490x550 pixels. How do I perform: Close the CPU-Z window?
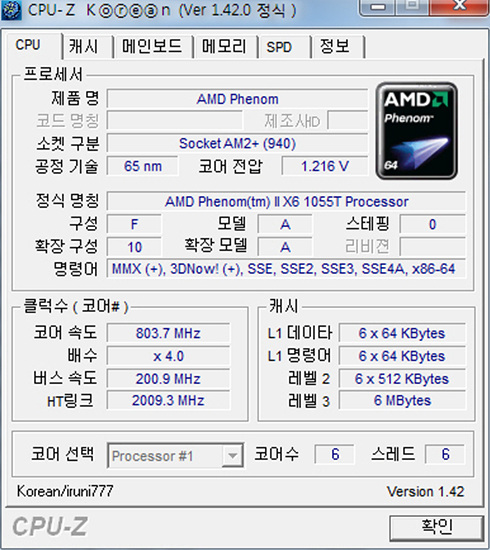tap(459, 6)
